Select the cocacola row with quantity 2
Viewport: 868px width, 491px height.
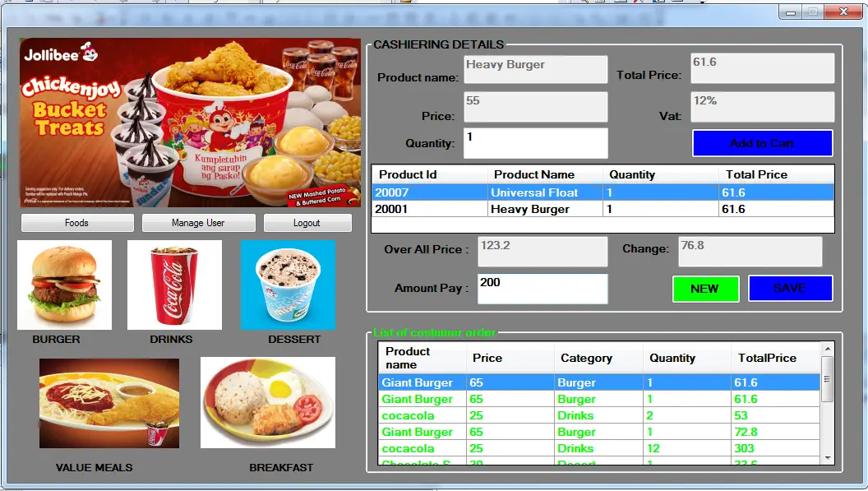tap(599, 415)
